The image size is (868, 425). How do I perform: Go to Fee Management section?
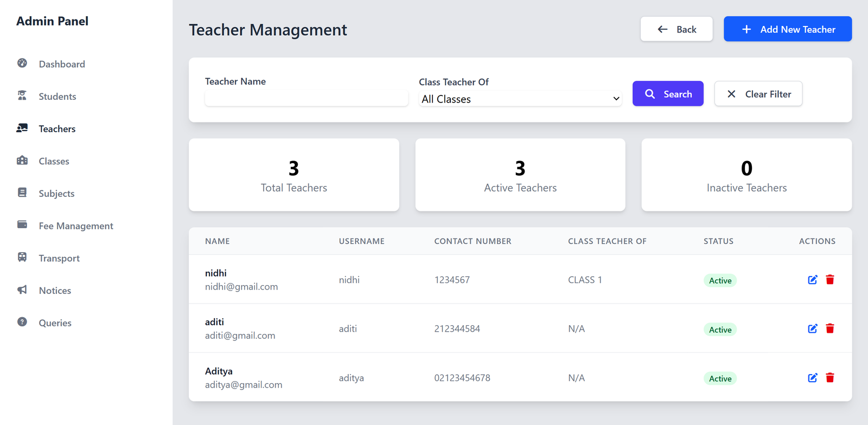(x=75, y=226)
